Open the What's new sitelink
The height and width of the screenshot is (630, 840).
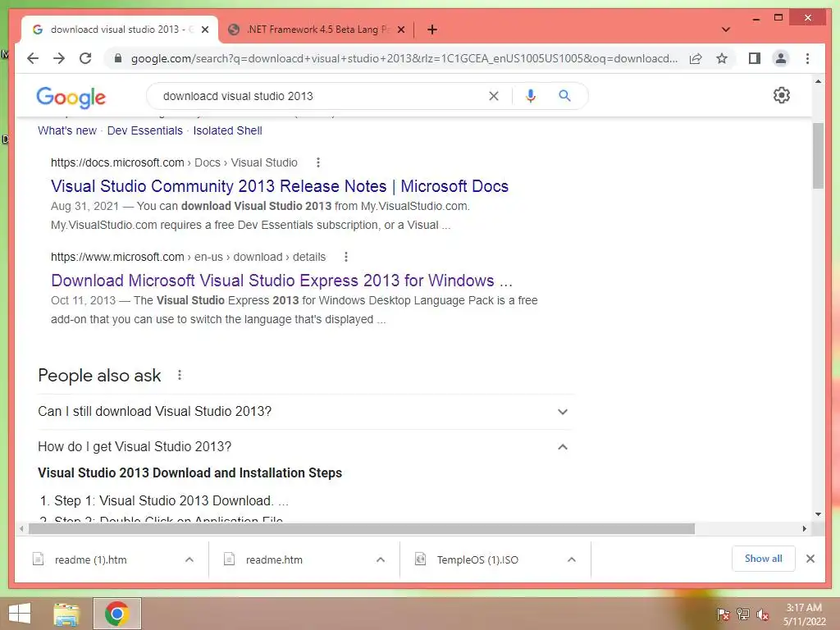67,130
